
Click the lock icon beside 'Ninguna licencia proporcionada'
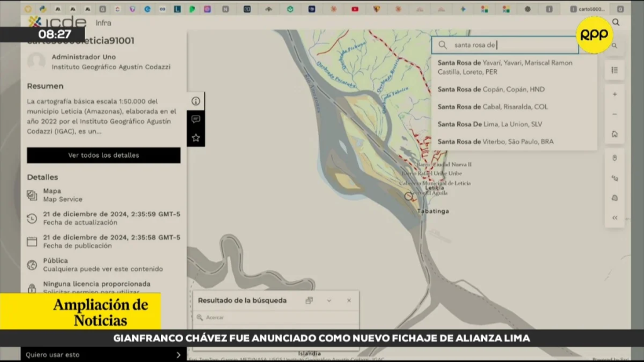point(32,288)
